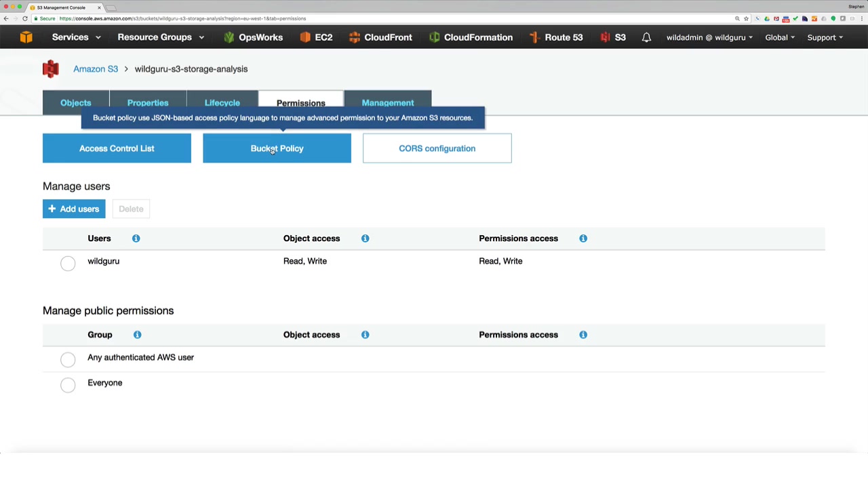This screenshot has width=868, height=488.
Task: Select the Everyone group radio button
Action: tap(68, 385)
